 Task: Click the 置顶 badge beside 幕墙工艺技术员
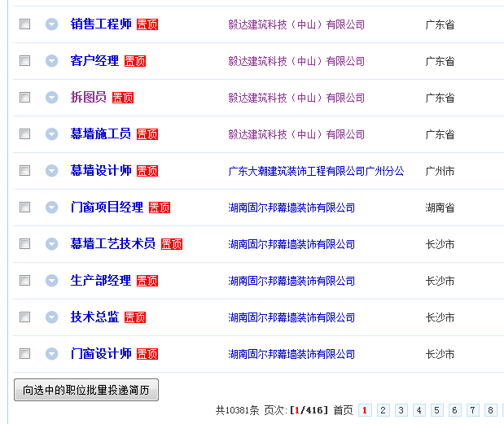click(x=172, y=244)
